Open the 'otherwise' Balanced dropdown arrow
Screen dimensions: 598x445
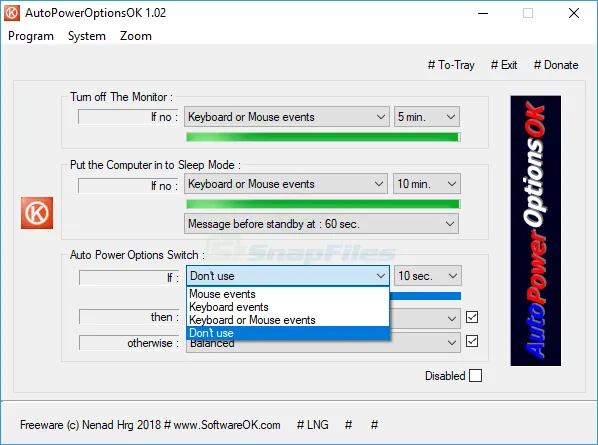[x=452, y=343]
